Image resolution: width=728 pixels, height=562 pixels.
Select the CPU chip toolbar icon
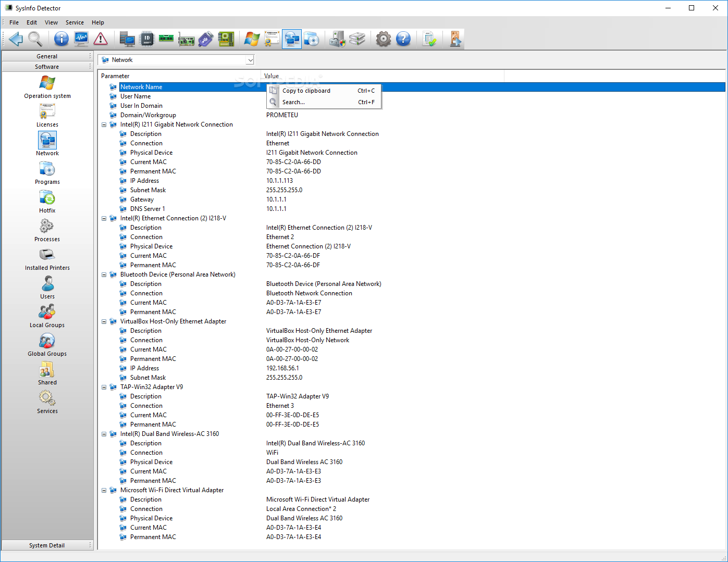147,39
